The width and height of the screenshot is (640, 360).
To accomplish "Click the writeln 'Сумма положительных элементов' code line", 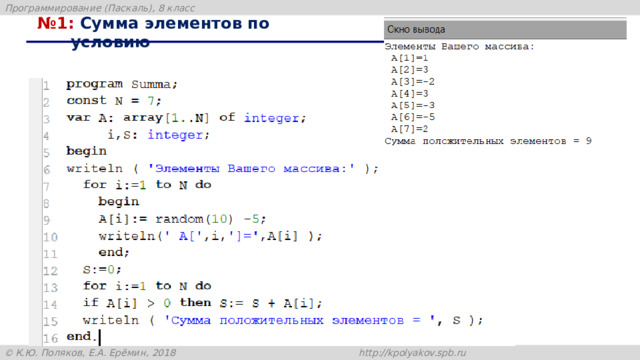I will click(282, 320).
